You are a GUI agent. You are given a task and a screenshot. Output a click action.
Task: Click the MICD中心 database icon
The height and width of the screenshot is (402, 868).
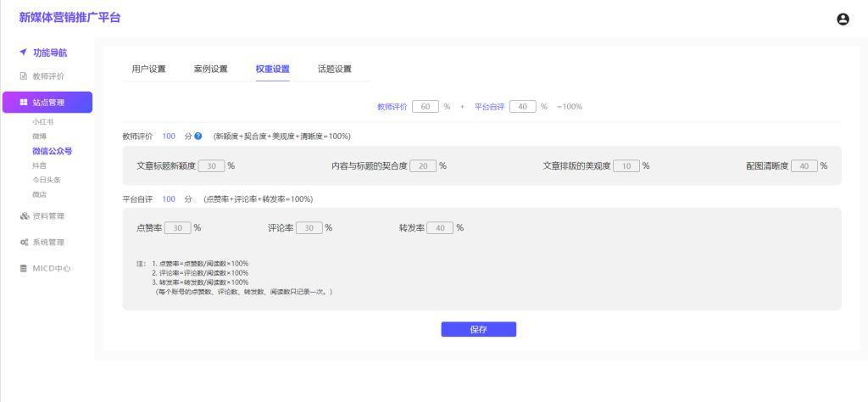(24, 269)
